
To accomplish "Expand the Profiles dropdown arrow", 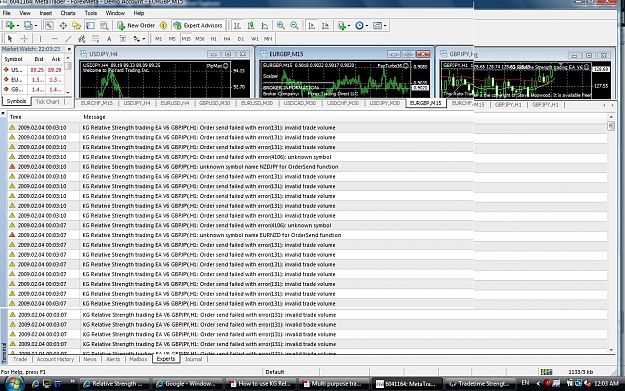I will [x=36, y=26].
